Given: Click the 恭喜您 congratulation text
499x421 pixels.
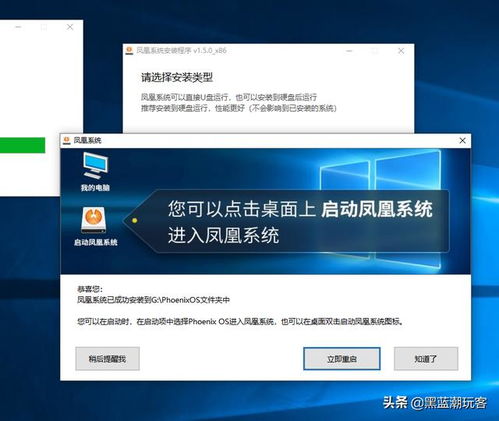Looking at the screenshot, I should (90, 289).
